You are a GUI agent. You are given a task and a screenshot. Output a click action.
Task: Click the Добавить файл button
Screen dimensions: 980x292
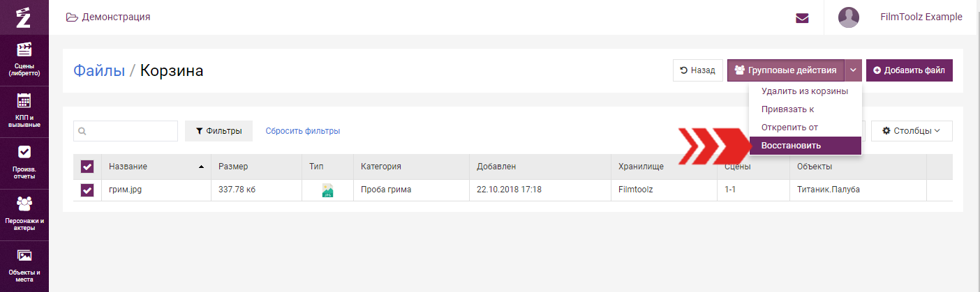(x=910, y=70)
